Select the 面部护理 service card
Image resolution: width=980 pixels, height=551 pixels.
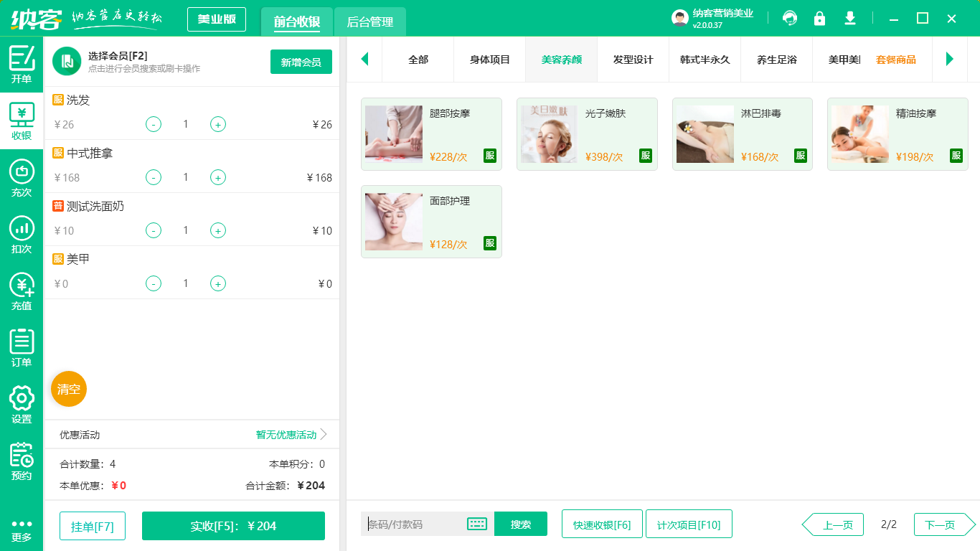point(431,221)
